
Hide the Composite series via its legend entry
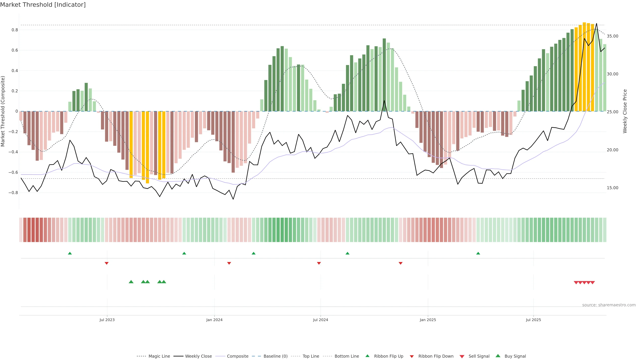(x=237, y=356)
